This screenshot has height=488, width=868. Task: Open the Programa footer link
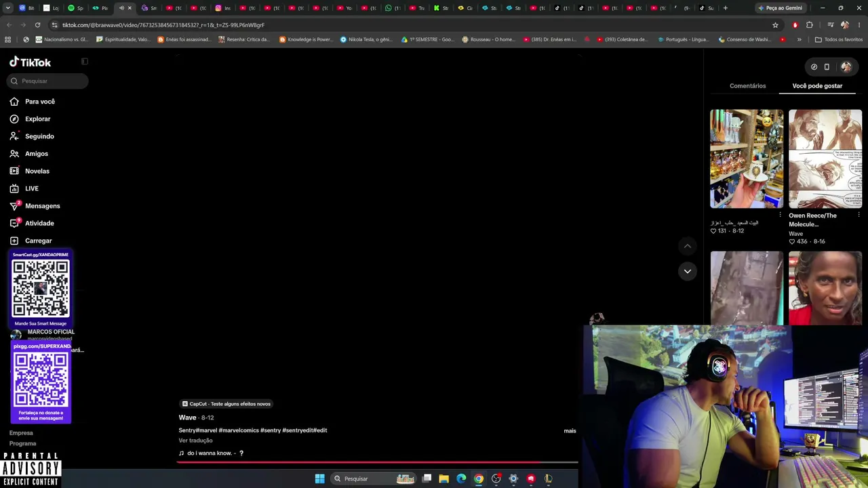click(23, 443)
